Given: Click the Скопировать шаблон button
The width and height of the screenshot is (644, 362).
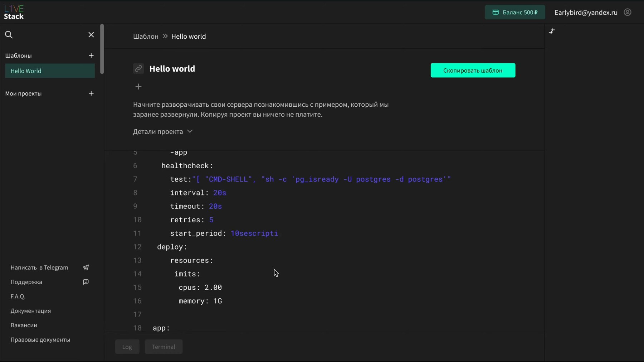Looking at the screenshot, I should [x=473, y=70].
